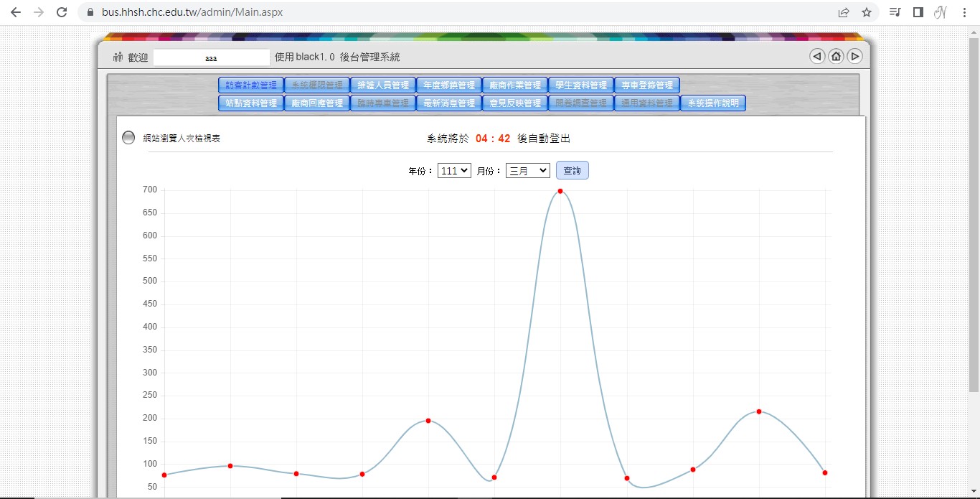Select 廠商回應管理 button
The width and height of the screenshot is (980, 499).
tap(317, 103)
